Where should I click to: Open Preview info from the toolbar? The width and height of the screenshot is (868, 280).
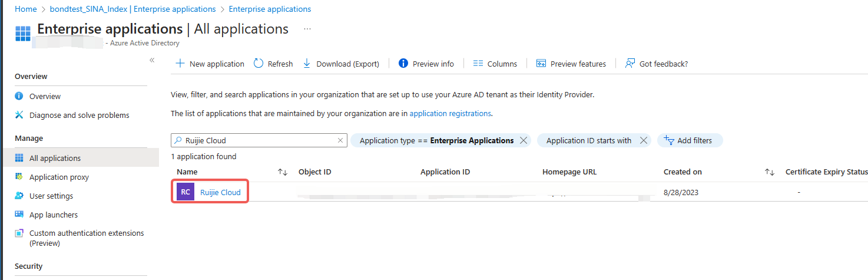[x=426, y=64]
